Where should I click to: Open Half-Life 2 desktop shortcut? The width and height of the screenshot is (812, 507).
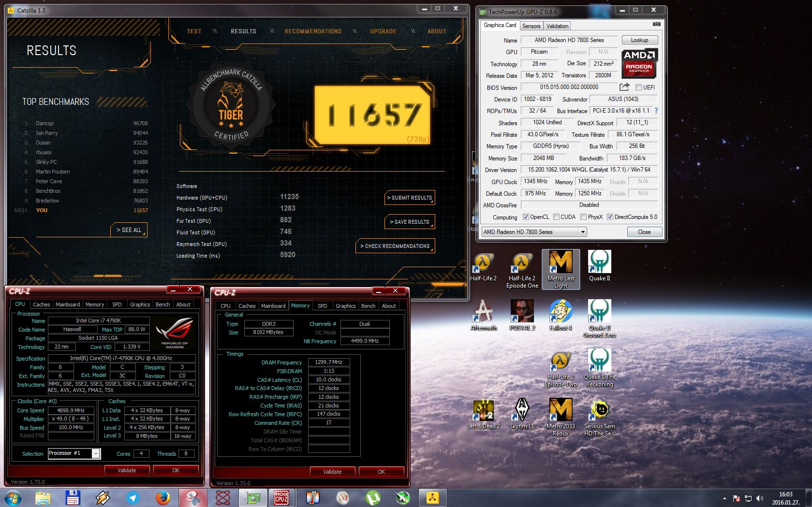point(483,266)
